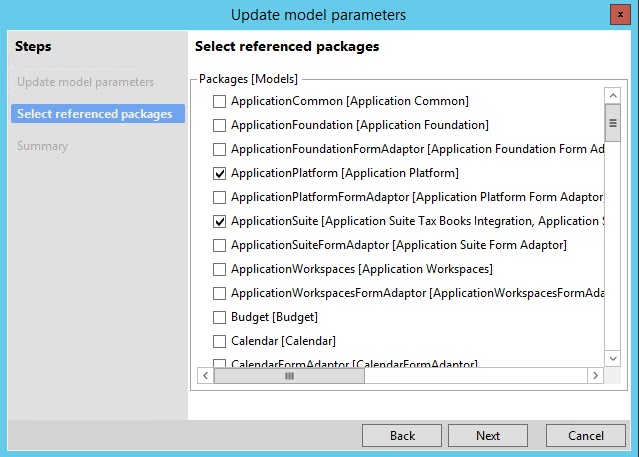The width and height of the screenshot is (639, 457).
Task: Click the vertical scrollbar up arrow
Action: pyautogui.click(x=612, y=96)
